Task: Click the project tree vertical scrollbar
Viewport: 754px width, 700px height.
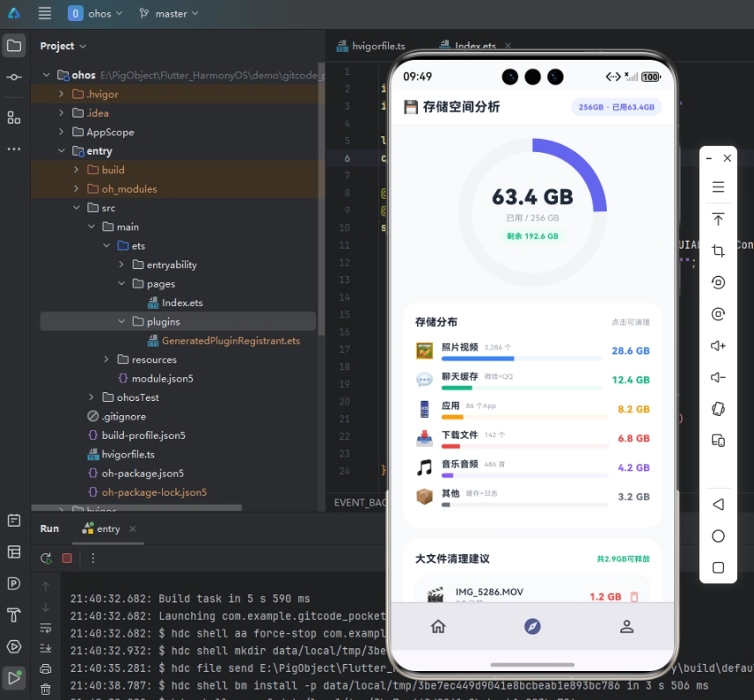Action: [321, 200]
